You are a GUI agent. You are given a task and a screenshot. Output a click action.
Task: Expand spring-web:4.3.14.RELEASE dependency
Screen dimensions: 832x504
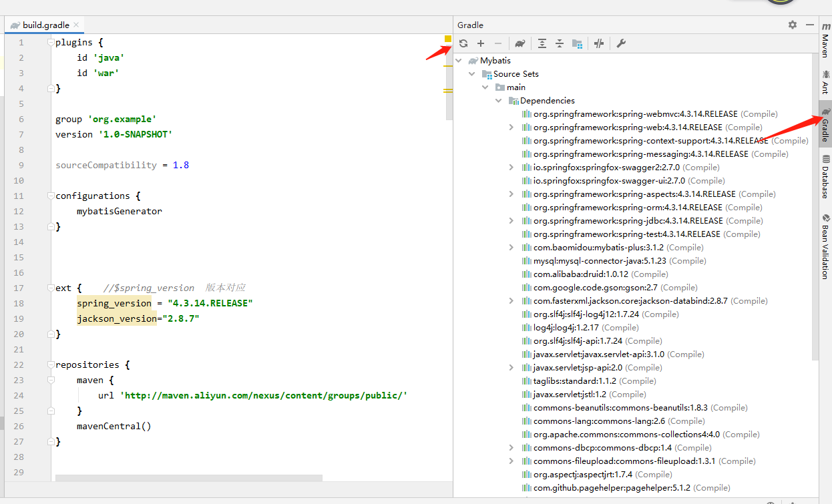click(x=511, y=128)
